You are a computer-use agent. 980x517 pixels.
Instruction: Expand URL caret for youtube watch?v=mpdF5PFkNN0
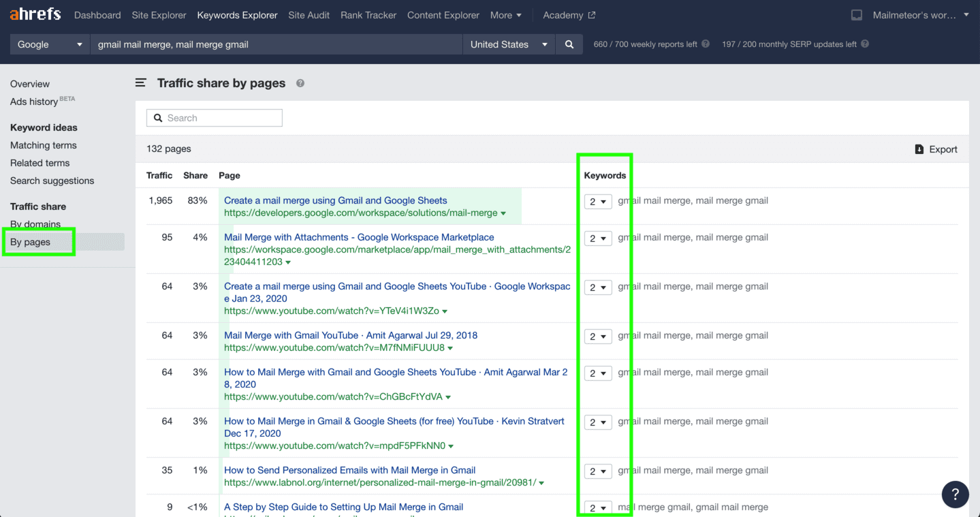click(451, 446)
